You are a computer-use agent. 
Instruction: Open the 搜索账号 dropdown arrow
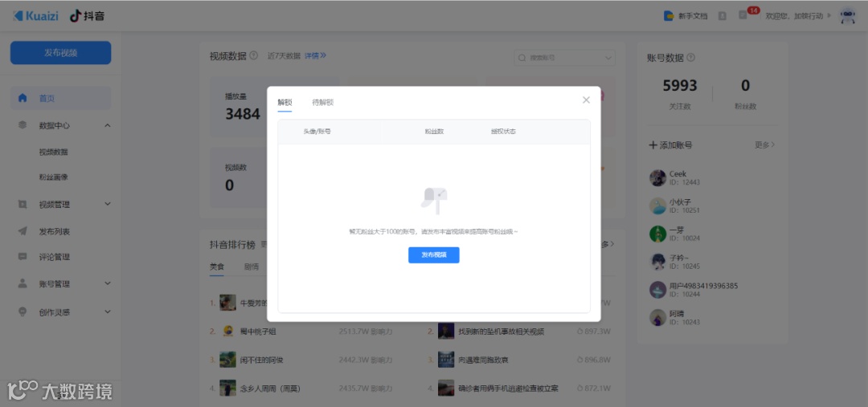608,58
